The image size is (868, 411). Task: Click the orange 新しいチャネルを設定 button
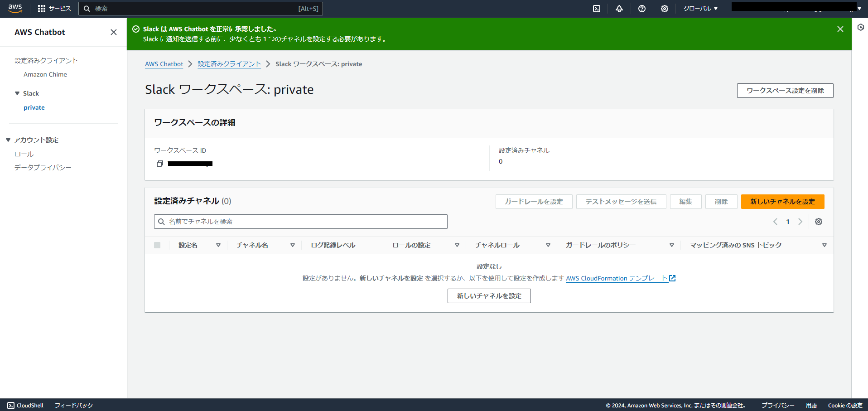(783, 202)
